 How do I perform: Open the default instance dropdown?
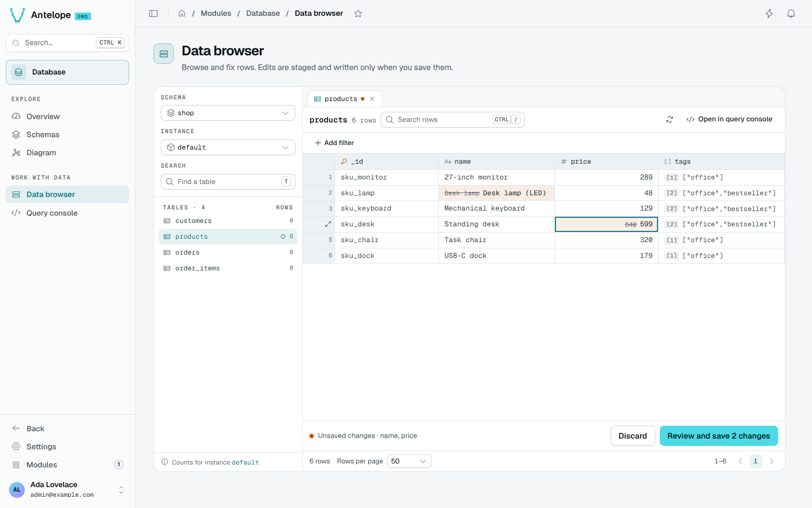(x=228, y=147)
